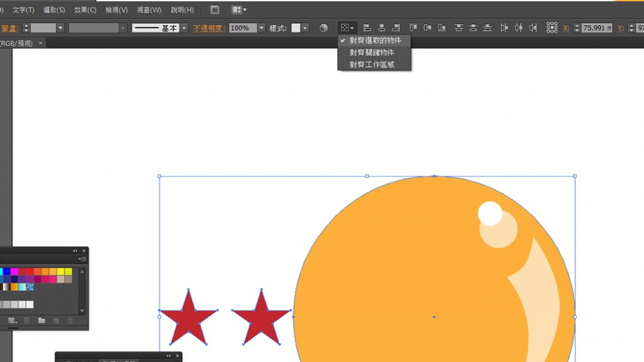
Task: Select the black-white gradient swatch
Action: coord(6,287)
